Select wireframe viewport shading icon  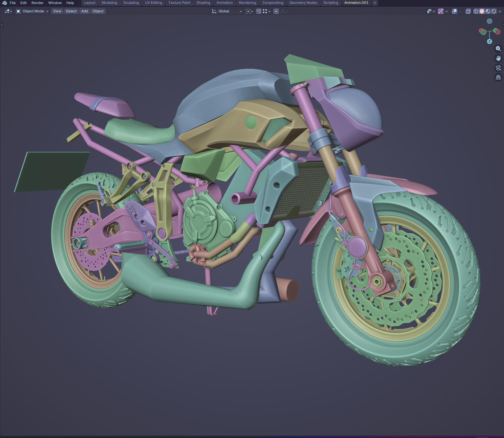pos(476,11)
